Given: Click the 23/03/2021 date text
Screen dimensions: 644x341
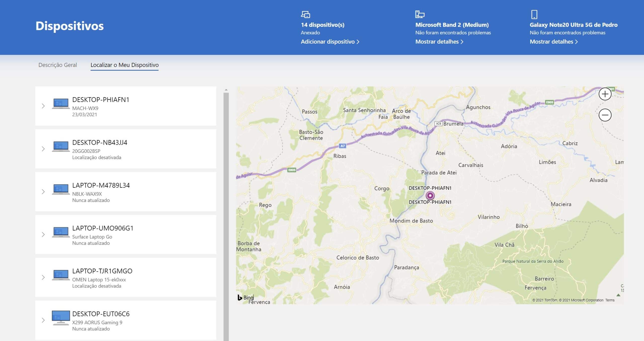Looking at the screenshot, I should tap(85, 115).
